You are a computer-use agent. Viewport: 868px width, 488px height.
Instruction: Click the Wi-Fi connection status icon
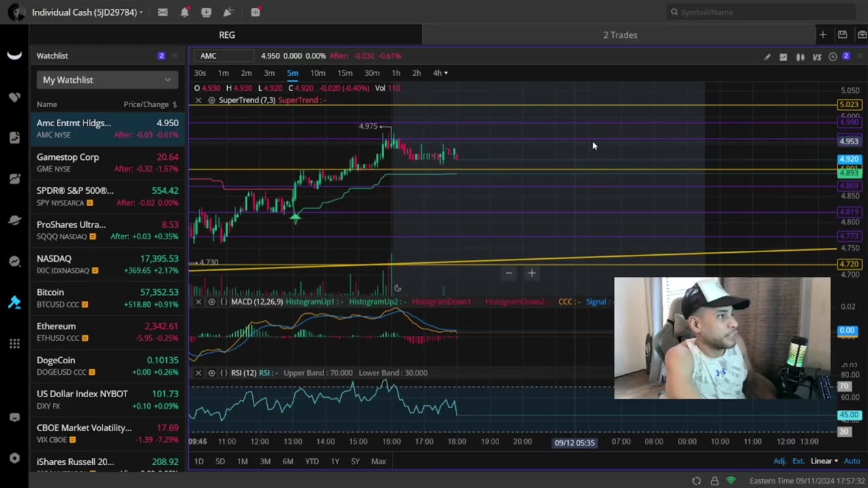click(731, 481)
